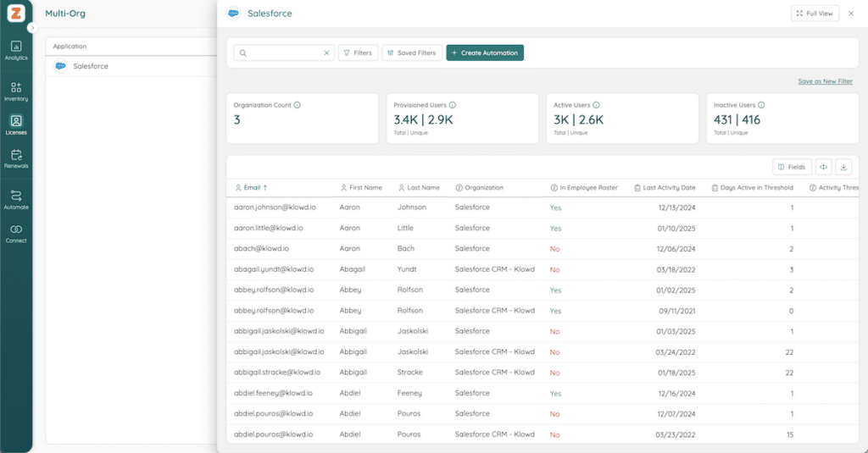Click email aaron.little@klowd.io
The height and width of the screenshot is (453, 868).
(268, 228)
